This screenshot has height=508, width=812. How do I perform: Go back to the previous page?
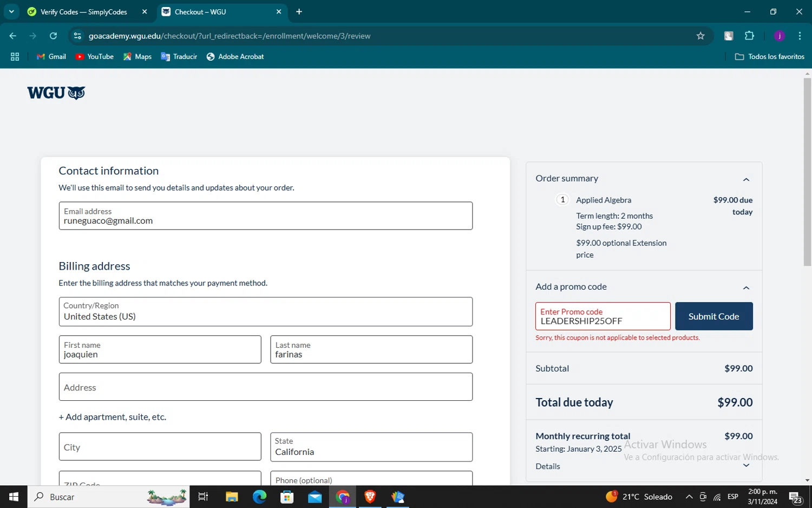pos(13,36)
